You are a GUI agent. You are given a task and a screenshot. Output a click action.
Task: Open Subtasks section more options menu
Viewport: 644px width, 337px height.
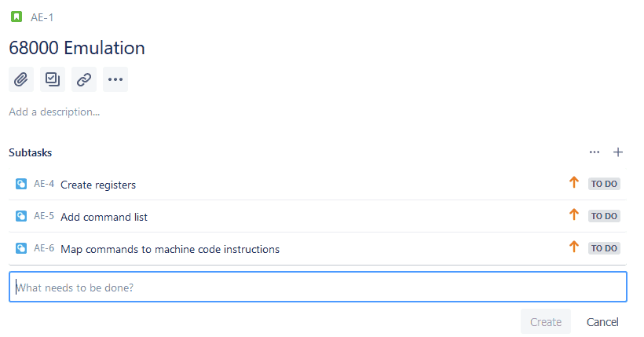(x=595, y=152)
